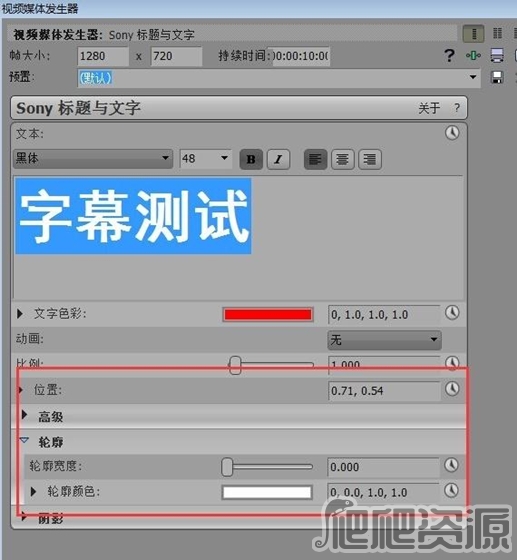Click the replace plug-in icon below grid view

[497, 55]
